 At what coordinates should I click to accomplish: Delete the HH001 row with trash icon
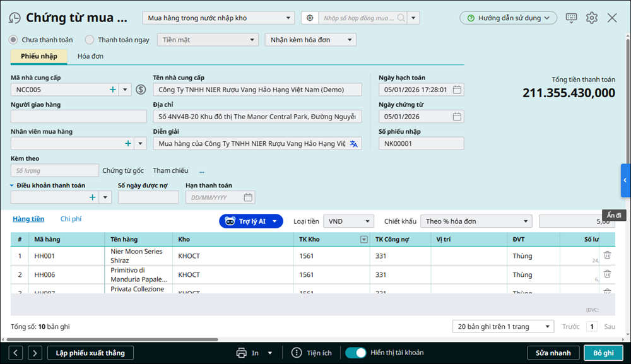(x=607, y=255)
